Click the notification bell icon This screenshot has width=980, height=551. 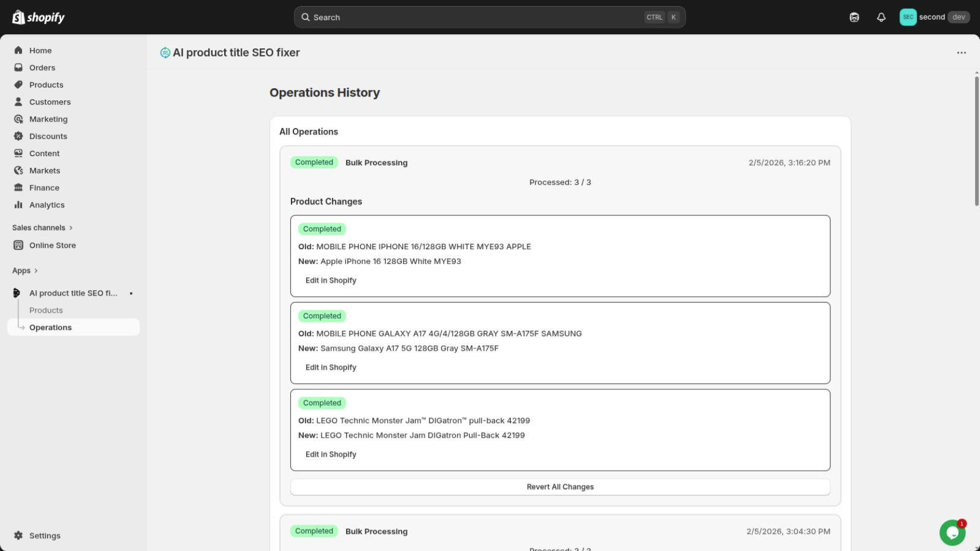click(x=881, y=17)
